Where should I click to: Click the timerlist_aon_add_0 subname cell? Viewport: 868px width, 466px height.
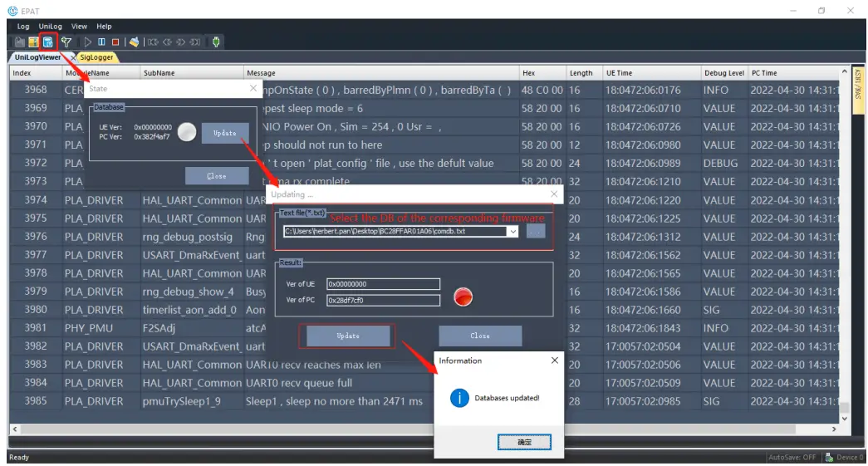(x=192, y=310)
